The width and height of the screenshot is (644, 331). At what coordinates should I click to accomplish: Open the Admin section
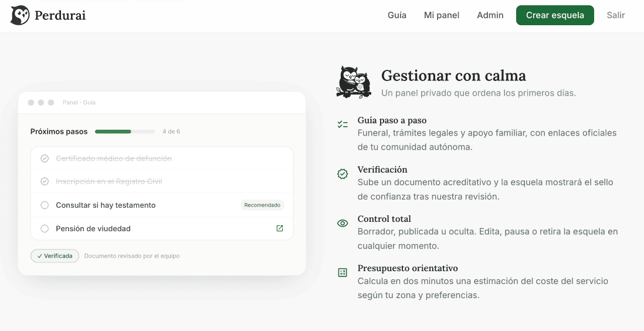point(490,15)
